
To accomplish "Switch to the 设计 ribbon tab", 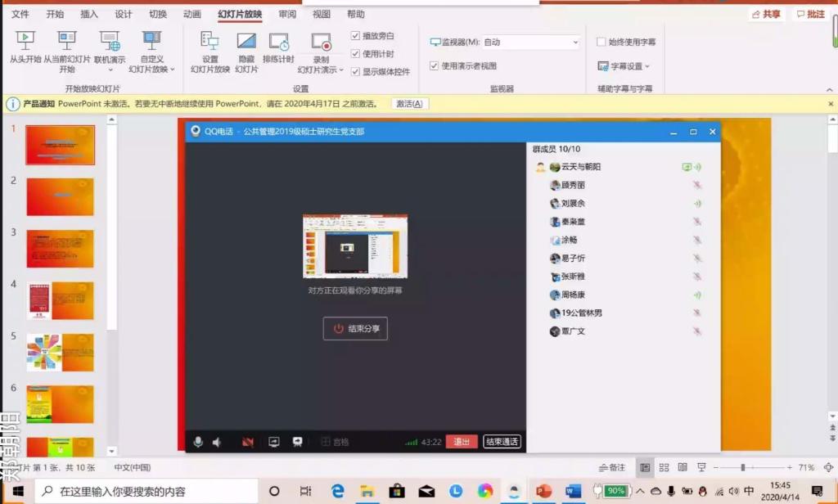I will point(124,15).
